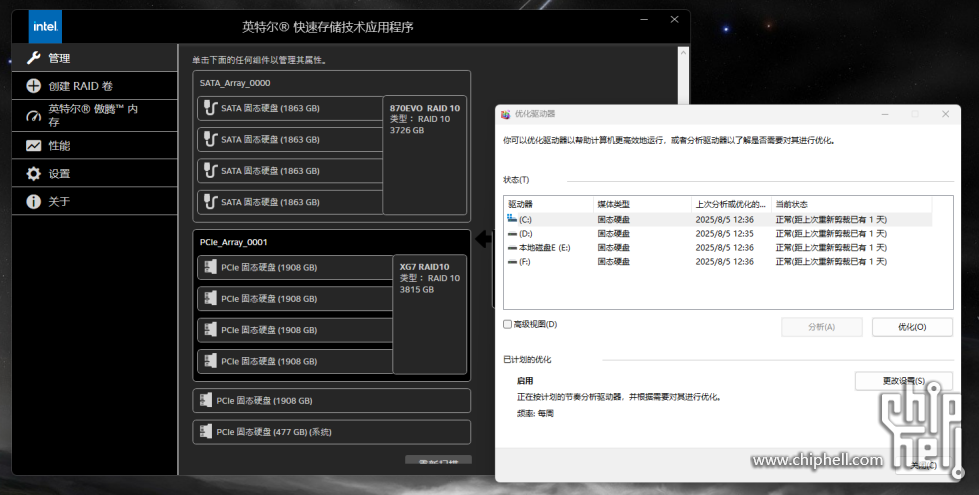This screenshot has width=979, height=495.
Task: Click the SATA_Array_0000 array label
Action: 235,83
